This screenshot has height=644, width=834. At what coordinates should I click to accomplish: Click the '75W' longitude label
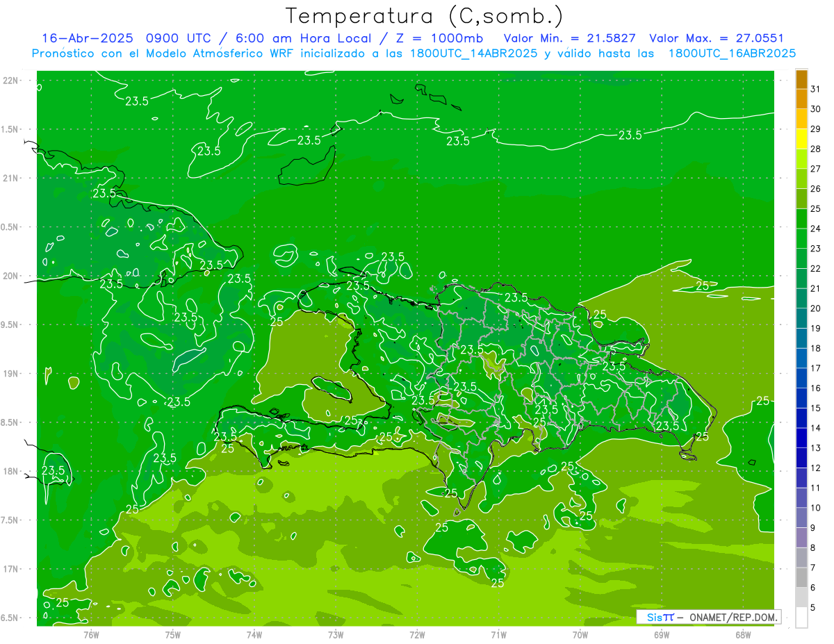tap(173, 635)
